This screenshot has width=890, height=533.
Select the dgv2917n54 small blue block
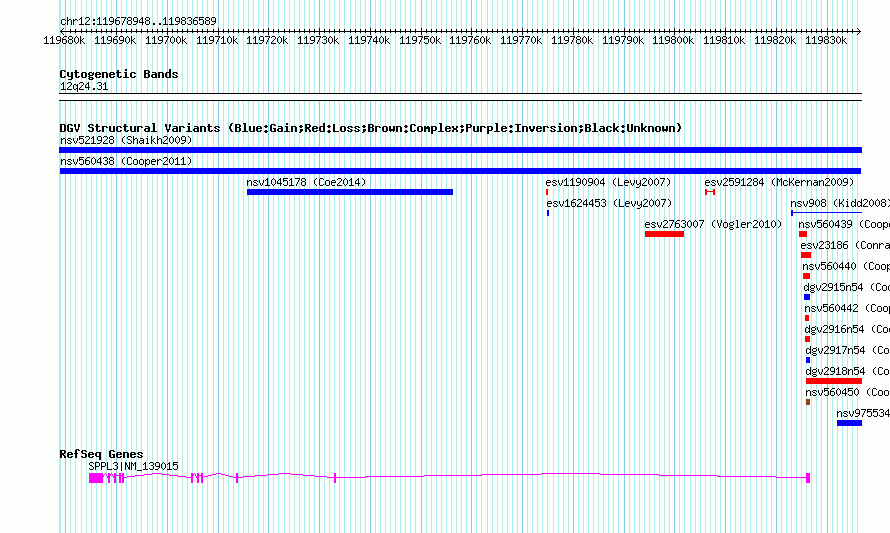pyautogui.click(x=808, y=360)
